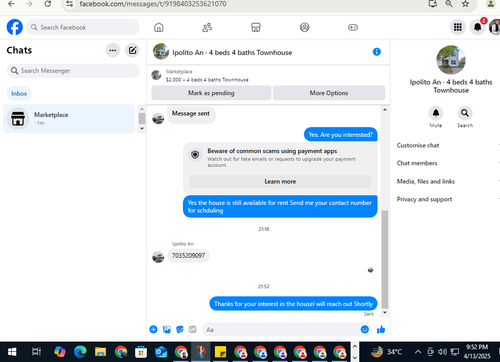Open File Explorer from taskbar

(x=100, y=352)
